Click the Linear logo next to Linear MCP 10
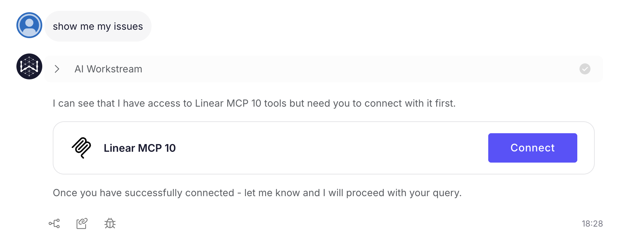The height and width of the screenshot is (250, 644). [x=81, y=148]
